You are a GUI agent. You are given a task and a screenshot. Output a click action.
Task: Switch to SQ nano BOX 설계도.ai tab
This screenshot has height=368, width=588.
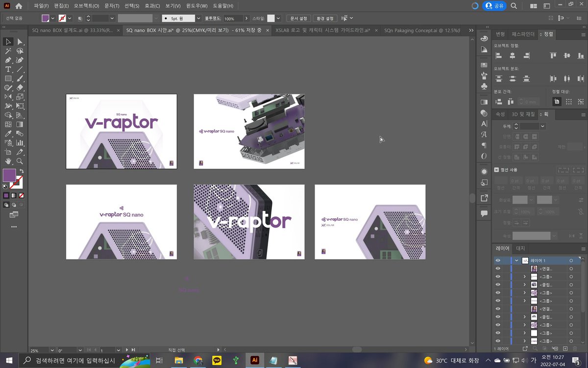click(x=73, y=30)
